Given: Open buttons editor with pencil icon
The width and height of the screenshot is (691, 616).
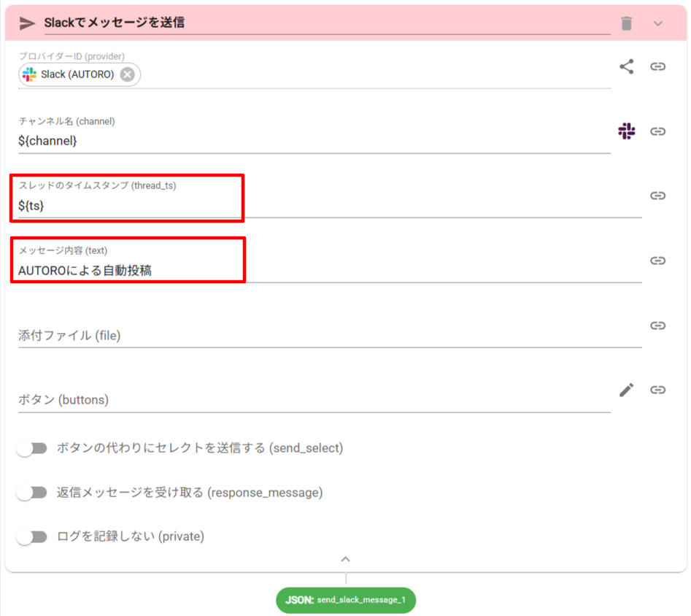Looking at the screenshot, I should (x=626, y=390).
